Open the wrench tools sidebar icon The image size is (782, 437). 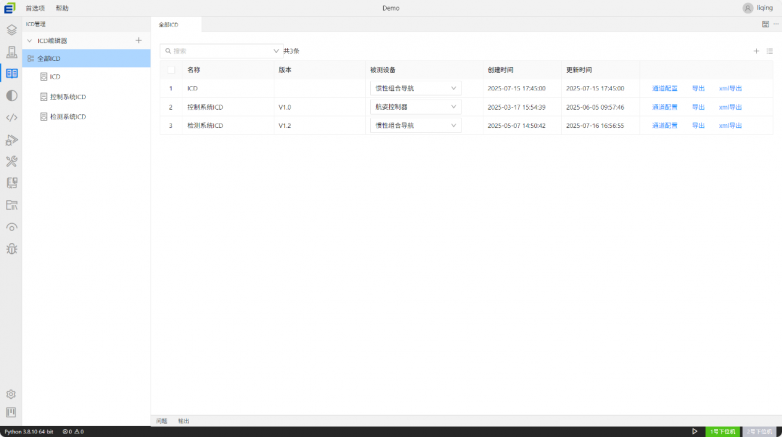pyautogui.click(x=11, y=161)
